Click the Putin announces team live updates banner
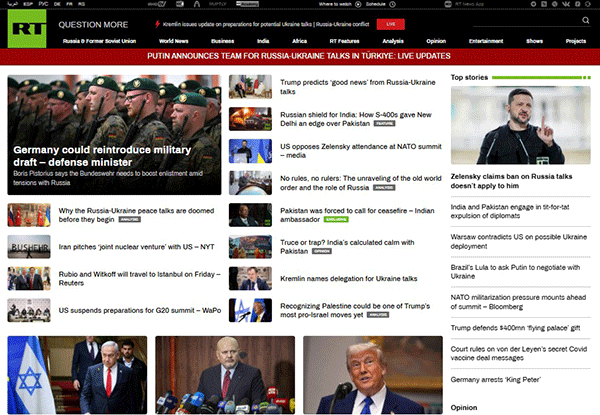600x415 pixels. tap(299, 56)
